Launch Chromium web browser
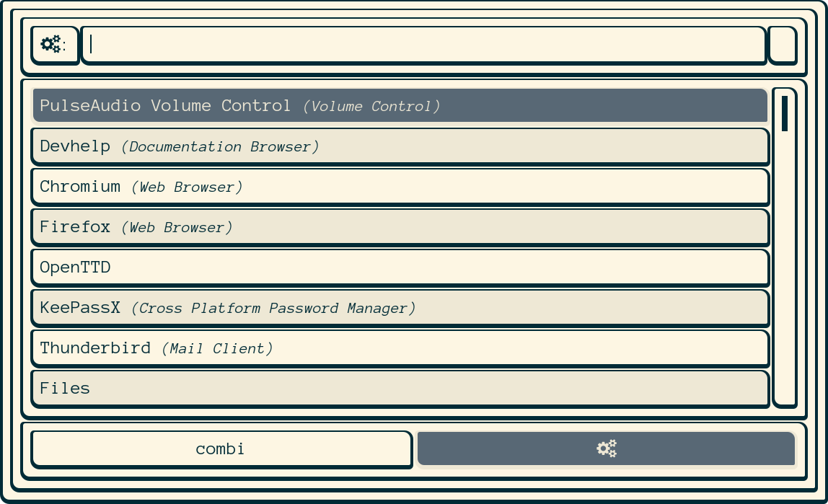Image resolution: width=828 pixels, height=504 pixels. (x=80, y=187)
